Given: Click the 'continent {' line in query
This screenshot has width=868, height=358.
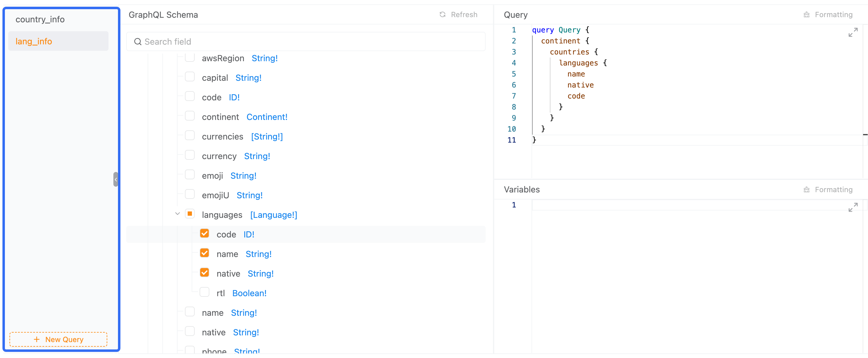Looking at the screenshot, I should [x=565, y=41].
